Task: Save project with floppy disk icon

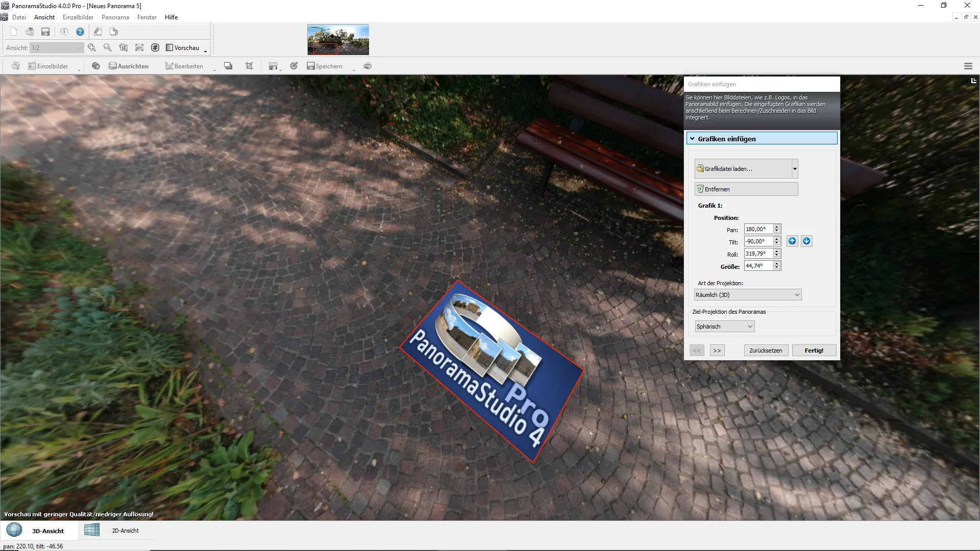Action: [x=45, y=32]
